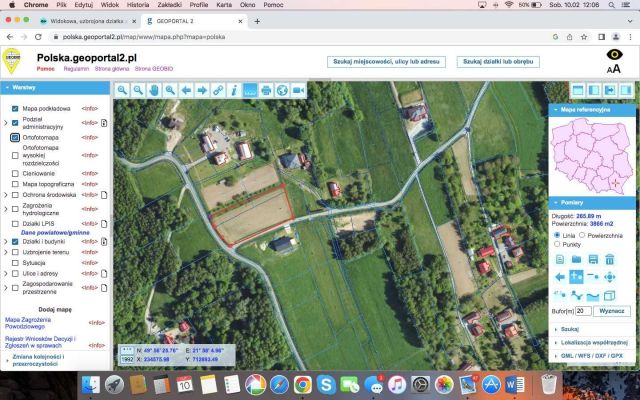The height and width of the screenshot is (400, 640).
Task: Expand the Szukaj section
Action: [570, 329]
